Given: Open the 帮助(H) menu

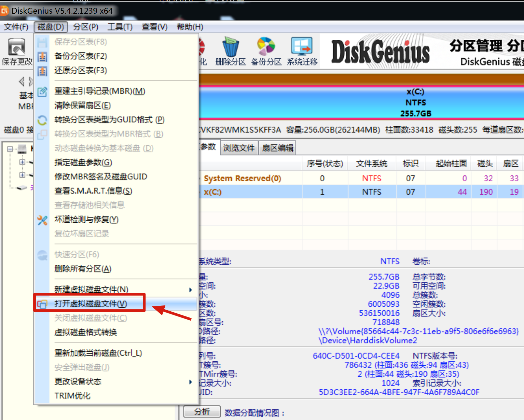Looking at the screenshot, I should coord(190,27).
